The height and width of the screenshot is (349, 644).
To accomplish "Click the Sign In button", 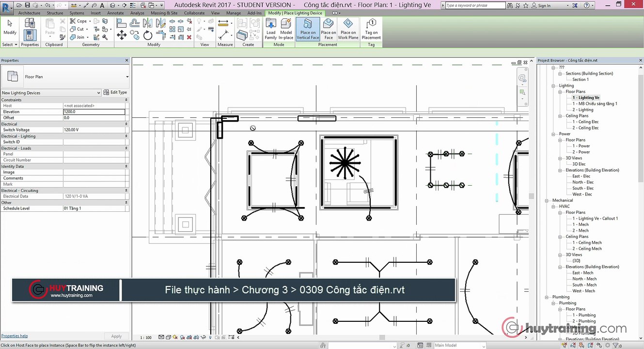I will click(x=541, y=5).
